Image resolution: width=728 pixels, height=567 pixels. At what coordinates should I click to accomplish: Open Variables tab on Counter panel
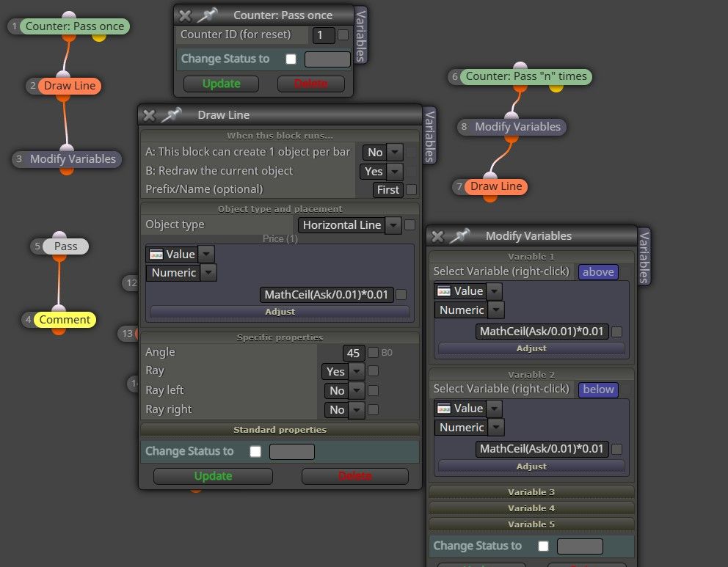point(361,35)
